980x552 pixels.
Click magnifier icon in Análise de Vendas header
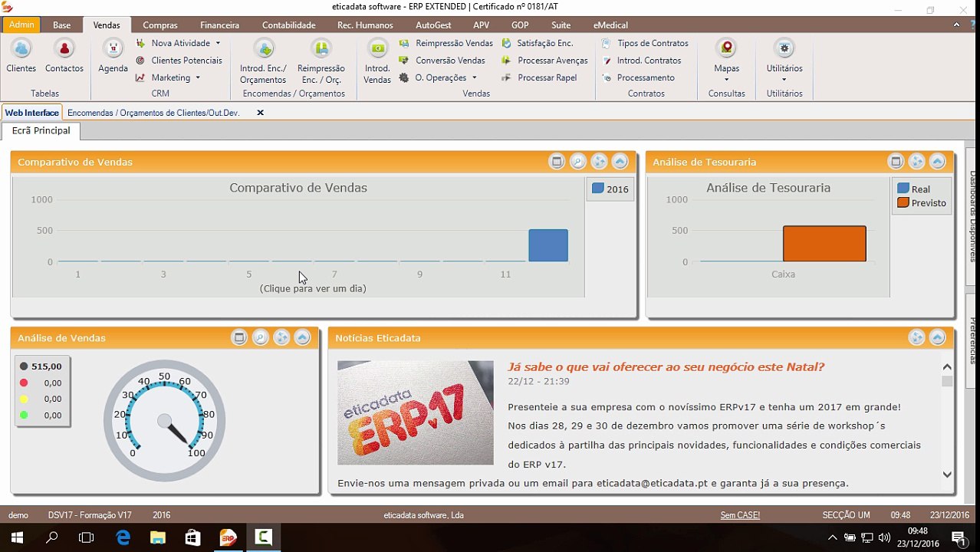[261, 337]
